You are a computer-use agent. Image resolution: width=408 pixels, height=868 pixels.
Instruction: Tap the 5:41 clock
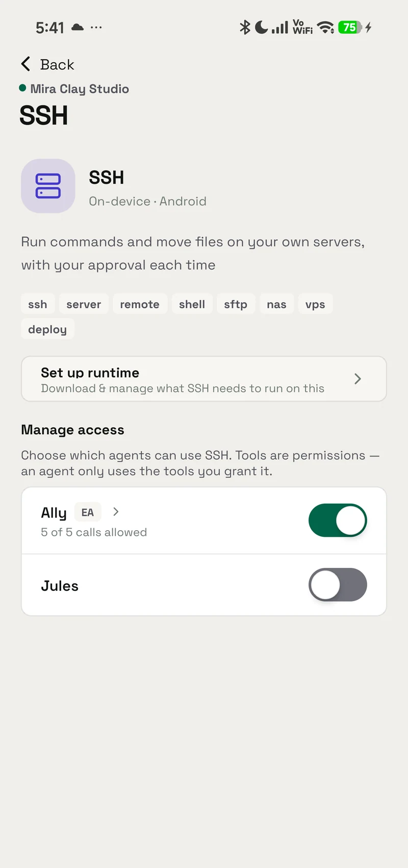[x=50, y=28]
